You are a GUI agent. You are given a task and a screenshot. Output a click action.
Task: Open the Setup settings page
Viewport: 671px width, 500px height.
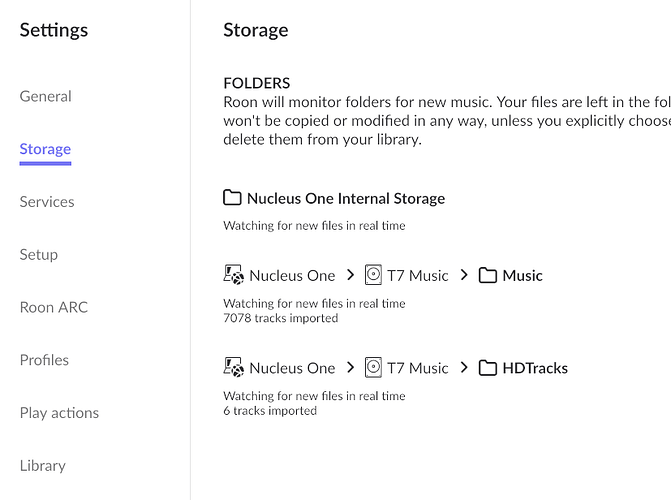(x=39, y=254)
